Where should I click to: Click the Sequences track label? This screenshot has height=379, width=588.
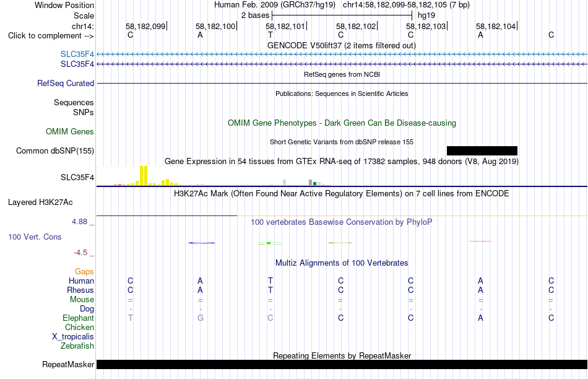(x=74, y=102)
